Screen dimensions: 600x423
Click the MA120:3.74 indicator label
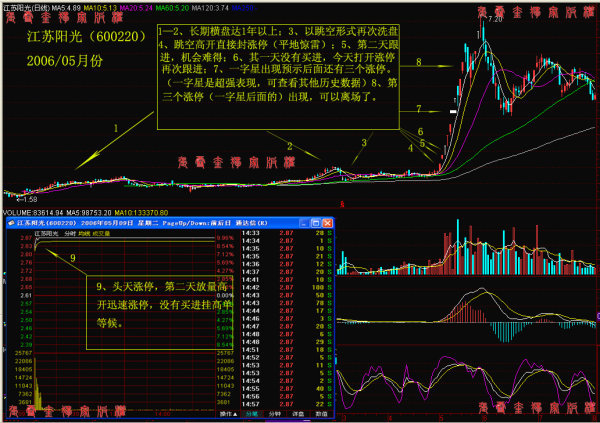click(x=210, y=8)
